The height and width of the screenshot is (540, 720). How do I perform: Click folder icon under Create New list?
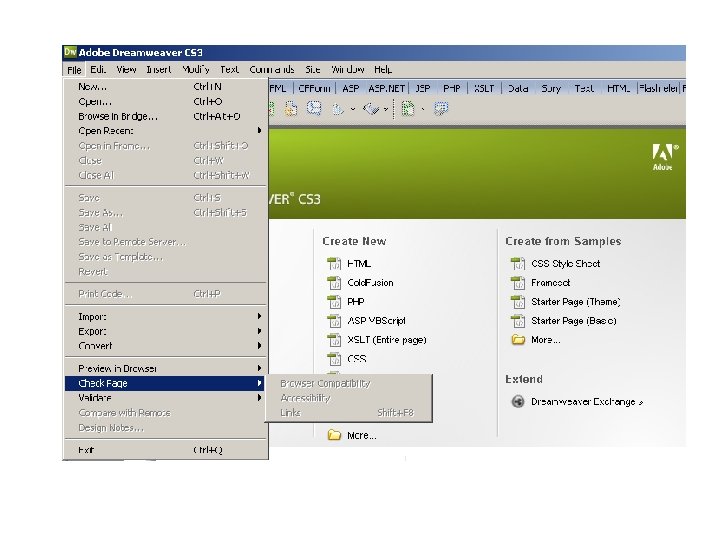tap(334, 435)
